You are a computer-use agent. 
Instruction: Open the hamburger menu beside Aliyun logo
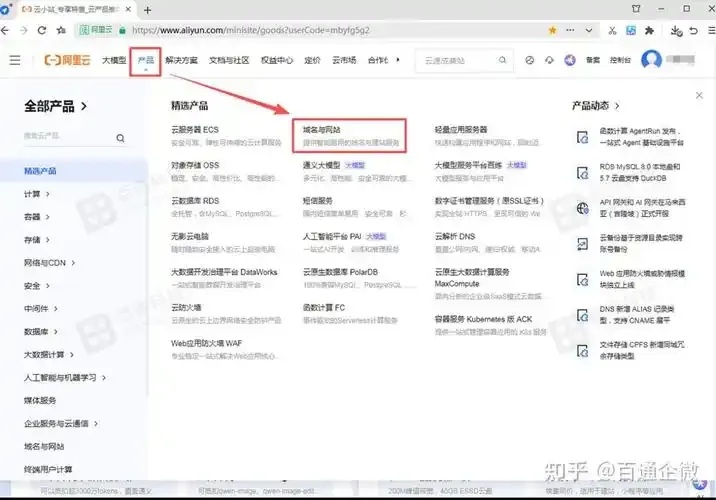[x=15, y=60]
